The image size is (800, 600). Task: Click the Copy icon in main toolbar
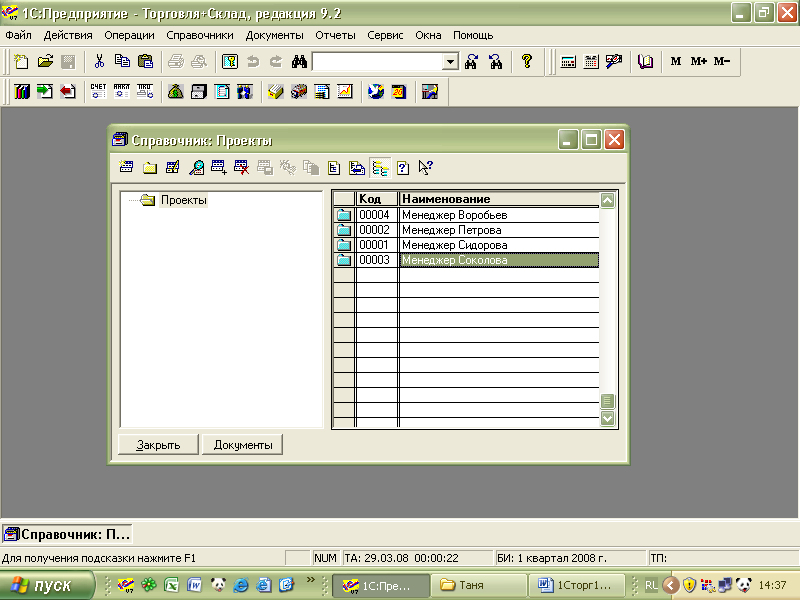click(122, 62)
